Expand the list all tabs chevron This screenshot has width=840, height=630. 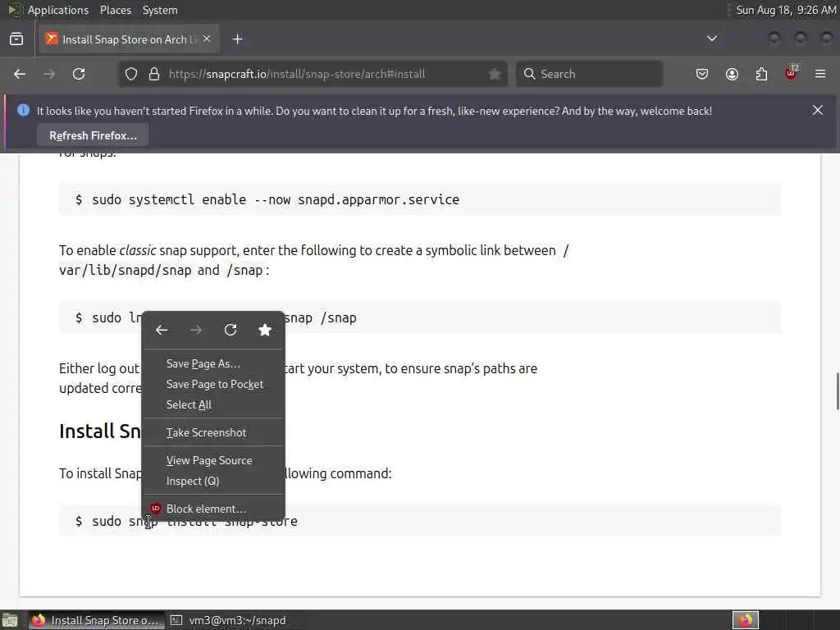pyautogui.click(x=712, y=39)
